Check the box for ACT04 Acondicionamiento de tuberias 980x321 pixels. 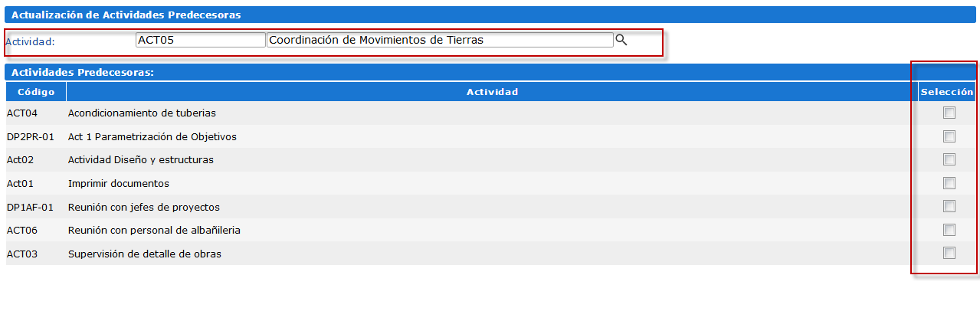coord(949,113)
